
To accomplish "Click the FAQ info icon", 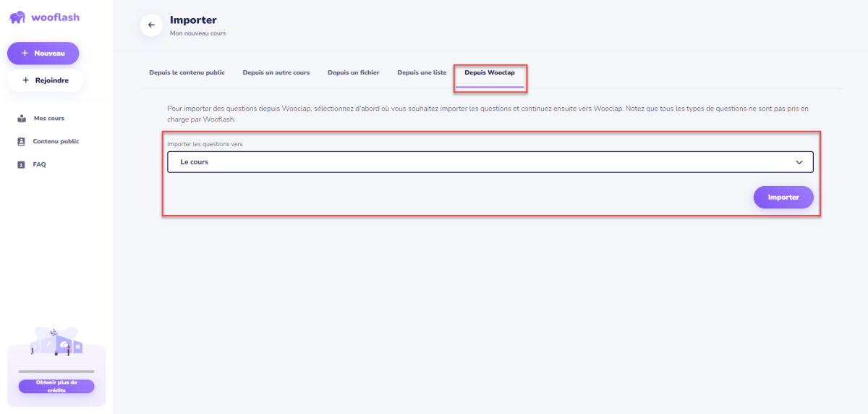I will pos(21,164).
